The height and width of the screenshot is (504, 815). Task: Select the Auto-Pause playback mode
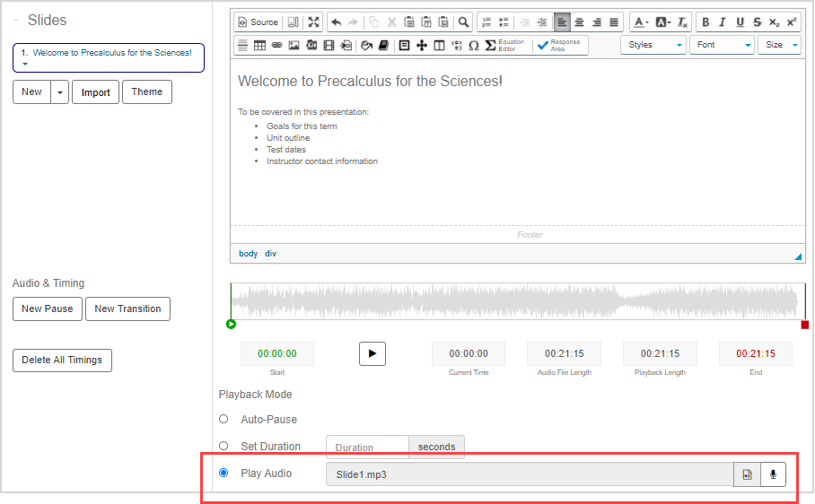coord(223,419)
